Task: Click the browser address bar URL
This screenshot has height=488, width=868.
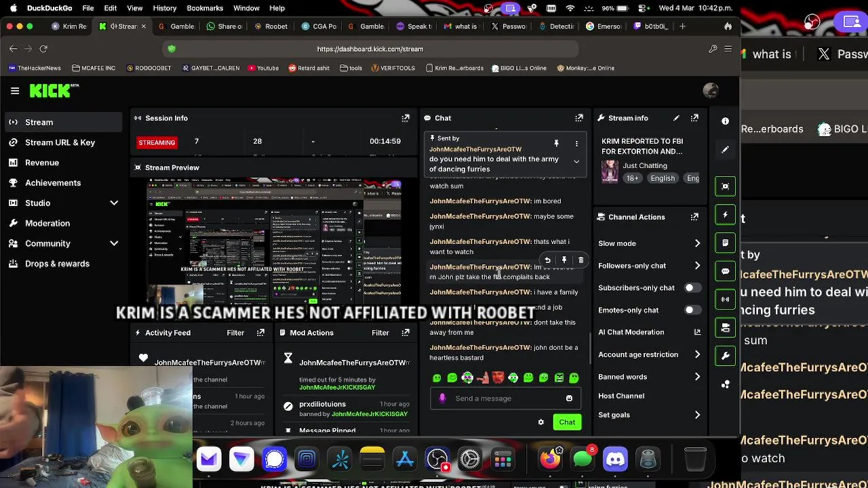Action: 370,49
